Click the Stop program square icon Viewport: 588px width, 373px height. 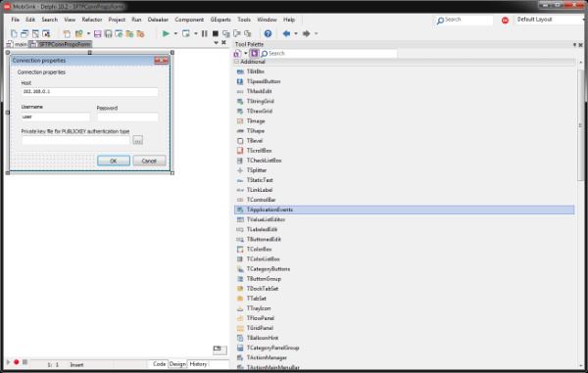tap(216, 33)
